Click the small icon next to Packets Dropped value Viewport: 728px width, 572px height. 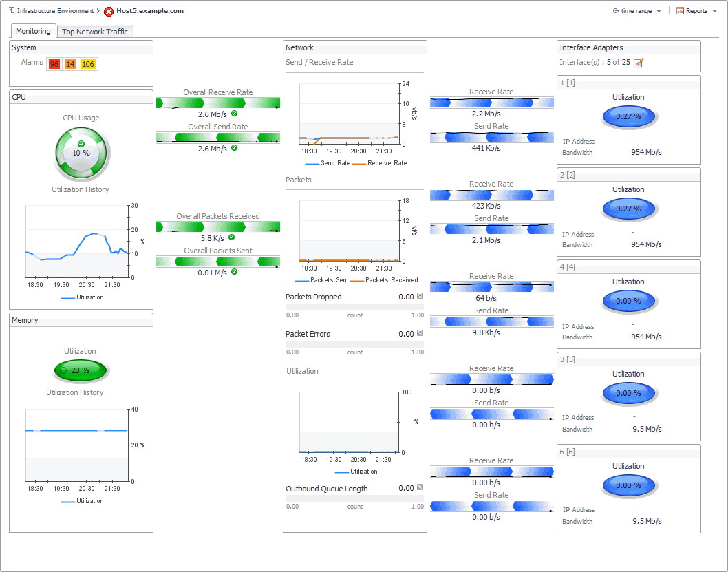coord(420,296)
